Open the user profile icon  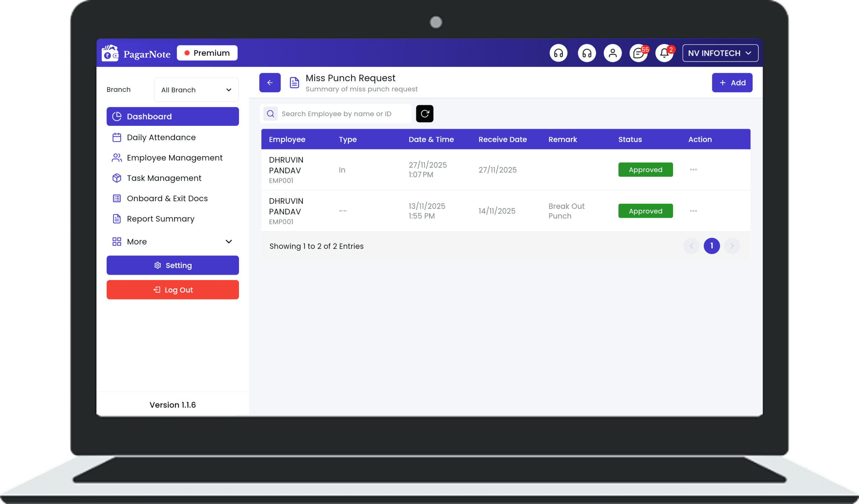[613, 53]
